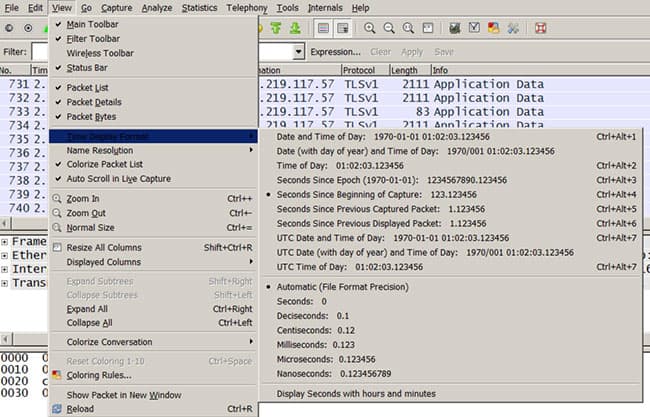
Task: Expand the Inter tree node
Action: point(4,269)
